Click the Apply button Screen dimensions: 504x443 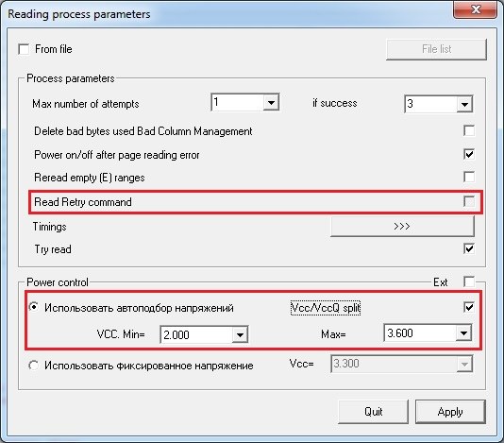pyautogui.click(x=450, y=412)
